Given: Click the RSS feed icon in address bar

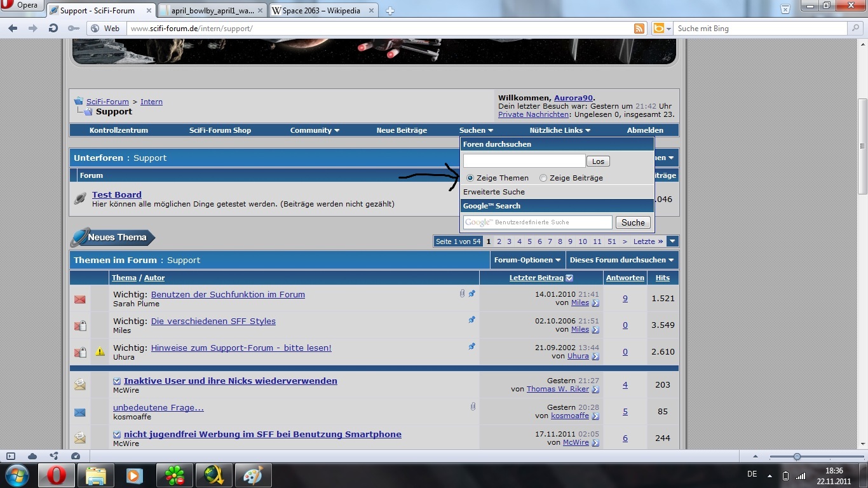Looking at the screenshot, I should click(639, 29).
